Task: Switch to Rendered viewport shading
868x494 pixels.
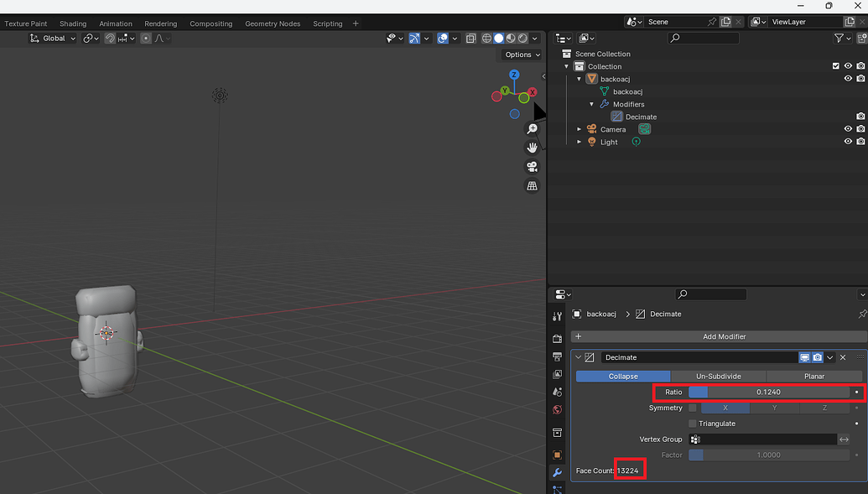Action: [522, 38]
